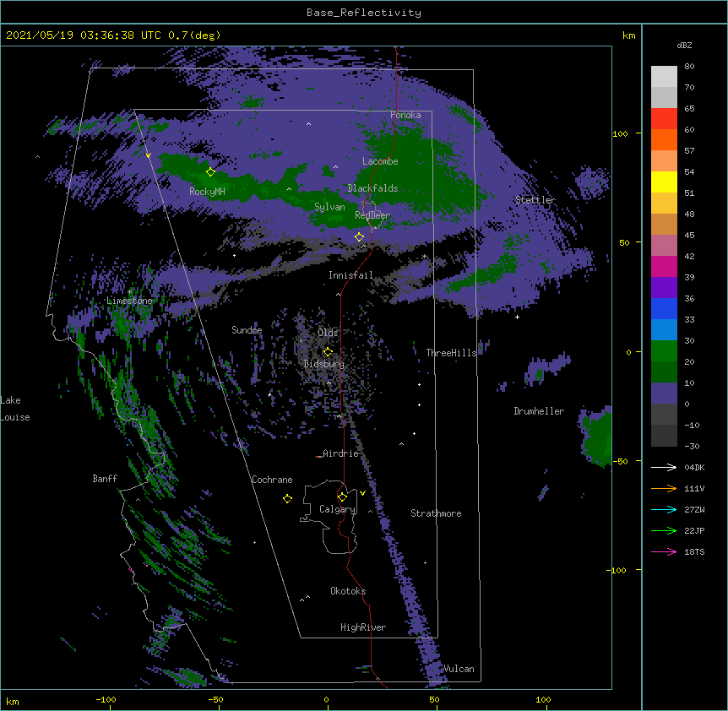Click the RockyMH label
This screenshot has width=728, height=711.
tap(207, 192)
